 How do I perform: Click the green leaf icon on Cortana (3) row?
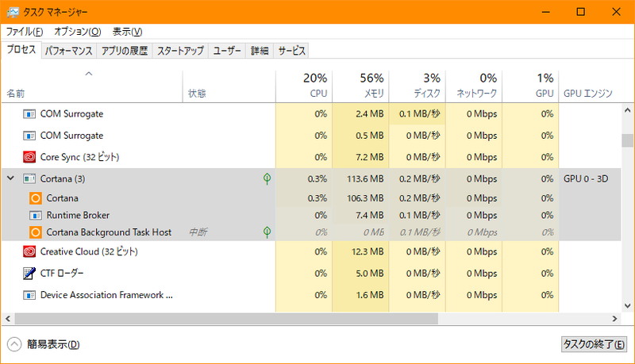pyautogui.click(x=267, y=178)
